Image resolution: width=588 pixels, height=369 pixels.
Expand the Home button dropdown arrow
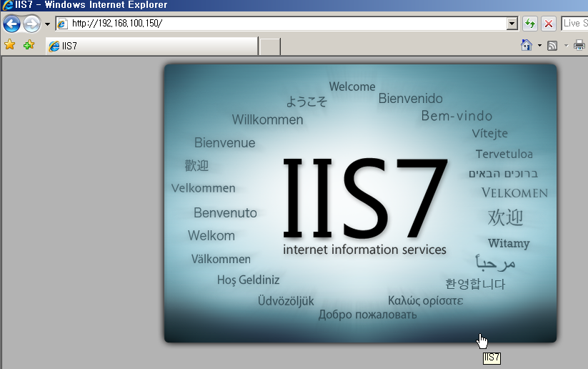click(539, 46)
